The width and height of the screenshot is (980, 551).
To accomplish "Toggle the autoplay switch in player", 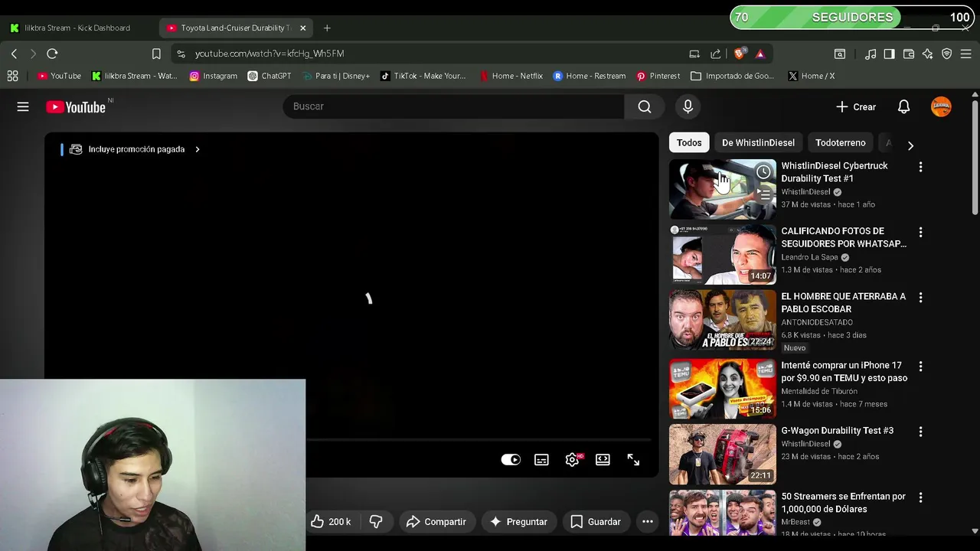I will point(511,460).
